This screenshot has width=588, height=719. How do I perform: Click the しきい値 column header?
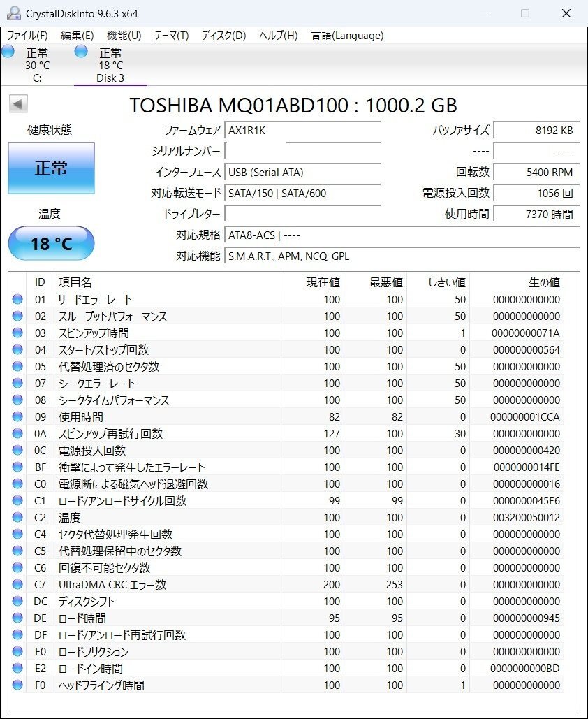point(438,282)
